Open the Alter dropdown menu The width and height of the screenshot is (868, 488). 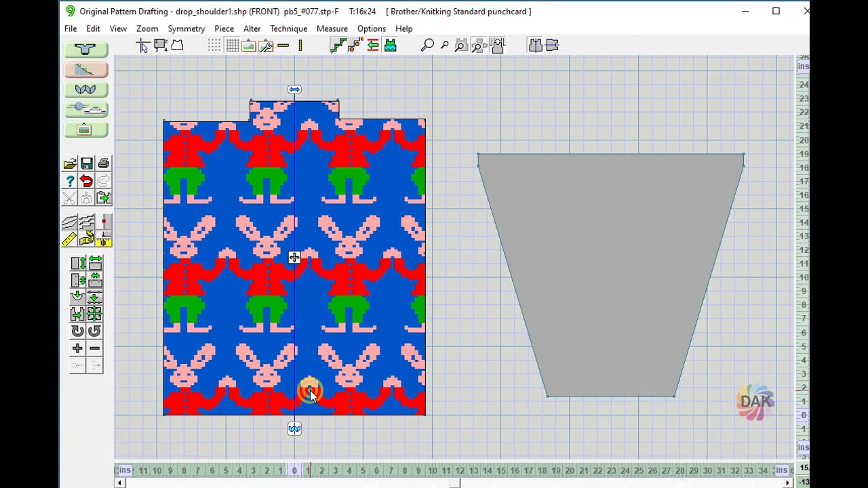click(252, 28)
